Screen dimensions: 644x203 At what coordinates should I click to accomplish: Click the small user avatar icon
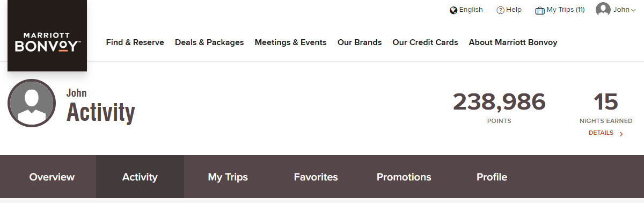pyautogui.click(x=603, y=10)
